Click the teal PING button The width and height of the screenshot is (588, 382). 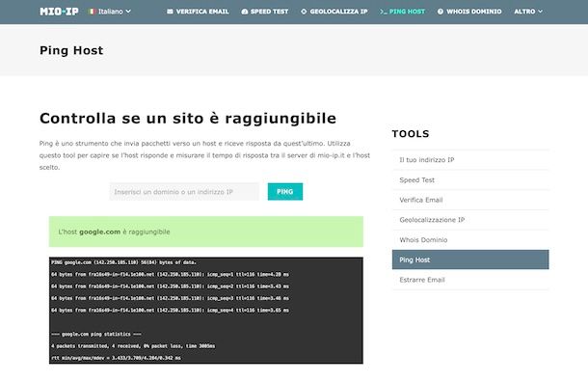tap(285, 192)
